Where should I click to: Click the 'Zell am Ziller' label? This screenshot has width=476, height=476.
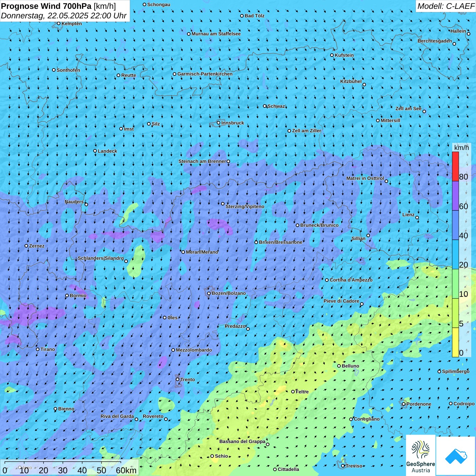point(307,131)
